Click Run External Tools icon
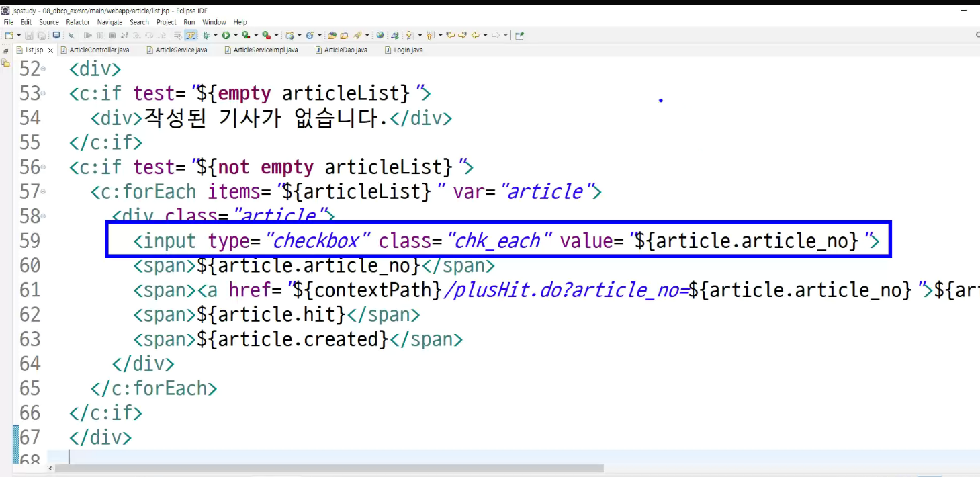The image size is (980, 477). click(x=266, y=35)
